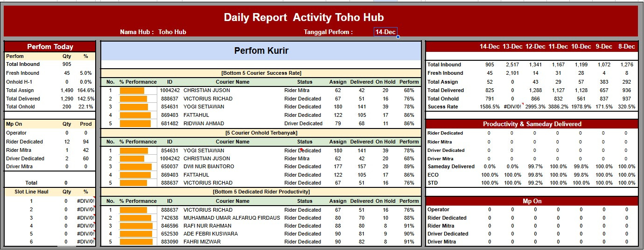
Task: Click courier name DWI NUR BIANTORO
Action: click(x=209, y=166)
